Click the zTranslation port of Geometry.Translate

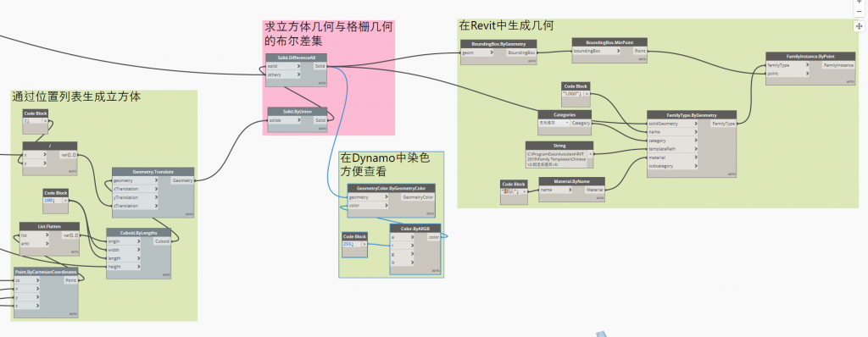(x=135, y=205)
